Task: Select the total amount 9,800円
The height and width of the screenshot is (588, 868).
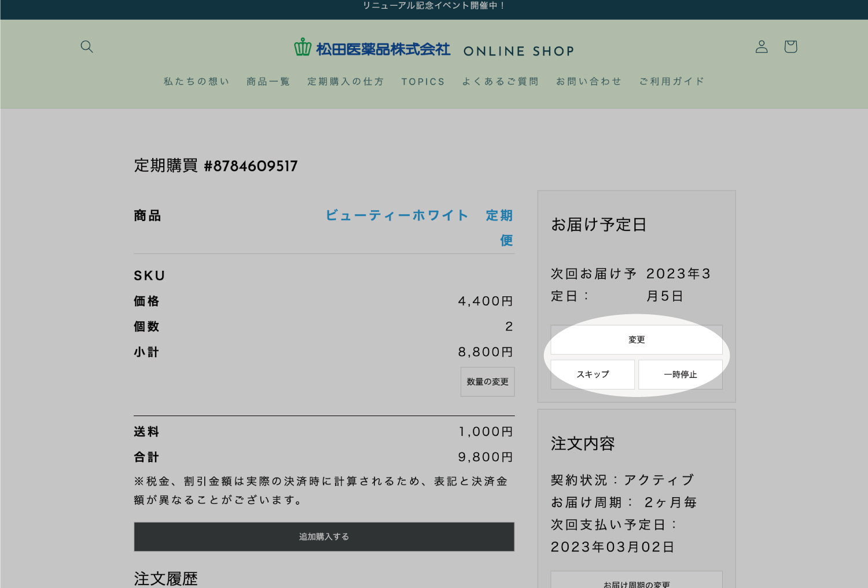Action: coord(486,457)
